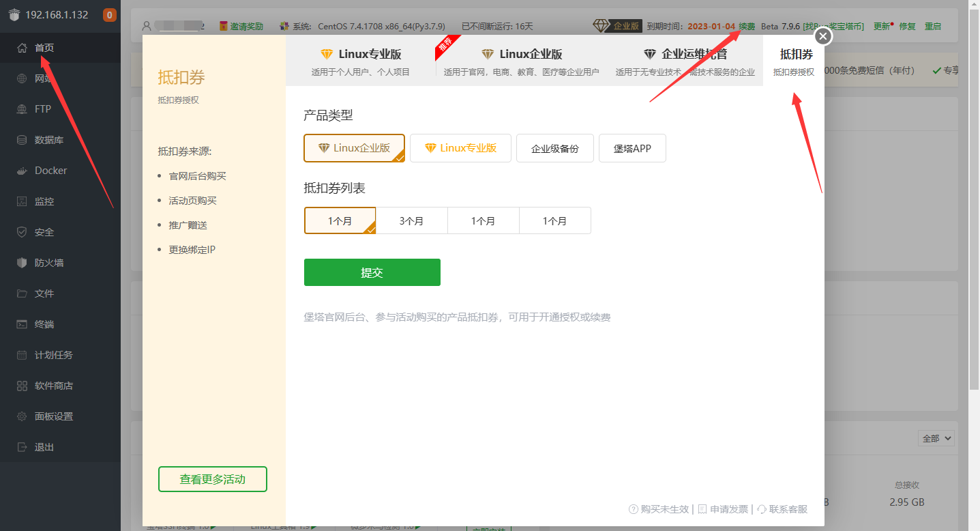Image resolution: width=980 pixels, height=531 pixels.
Task: Switch to the 抵扣券 tab
Action: [x=794, y=61]
